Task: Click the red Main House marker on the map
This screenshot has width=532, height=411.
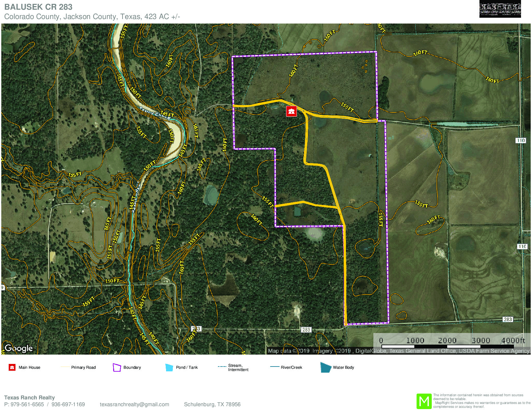Action: [x=291, y=111]
